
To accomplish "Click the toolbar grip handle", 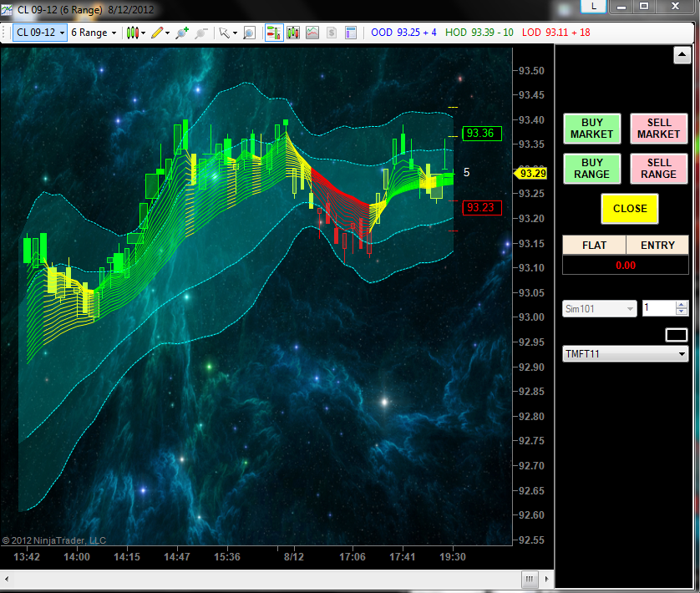I will (4, 33).
